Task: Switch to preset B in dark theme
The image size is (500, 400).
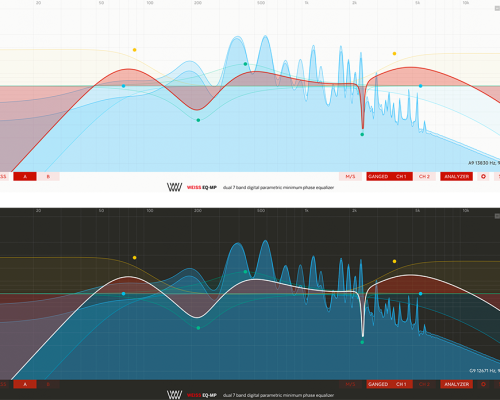Action: pos(48,384)
